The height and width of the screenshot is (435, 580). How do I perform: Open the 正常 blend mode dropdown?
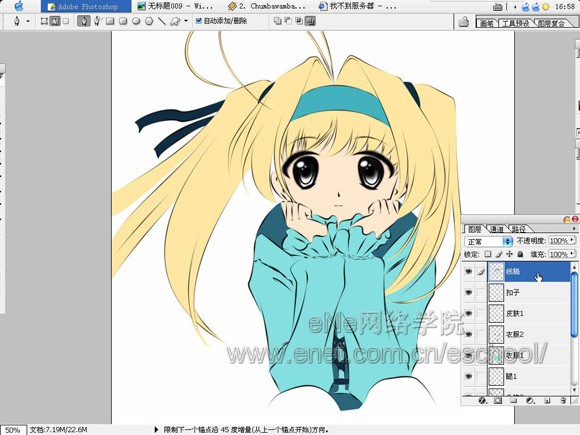pyautogui.click(x=488, y=242)
